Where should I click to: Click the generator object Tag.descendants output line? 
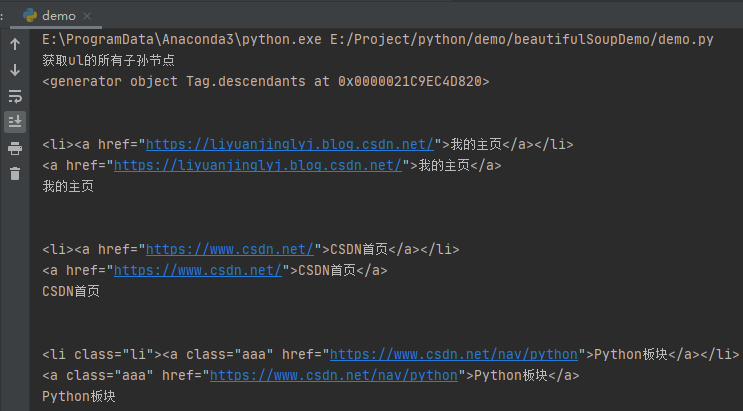265,81
